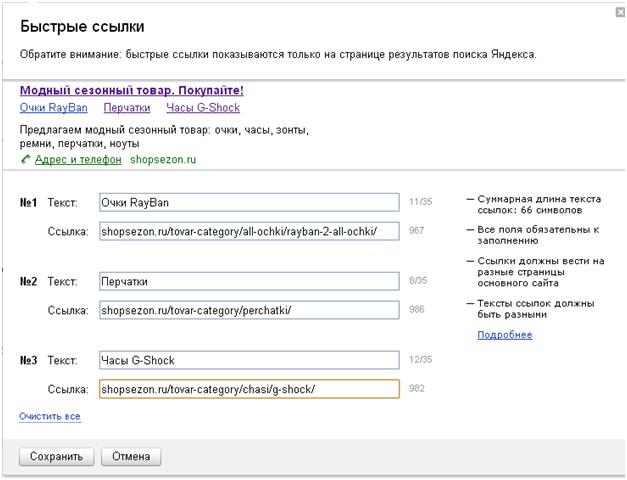
Task: Select the №2 text field containing Перчатки
Action: point(249,282)
